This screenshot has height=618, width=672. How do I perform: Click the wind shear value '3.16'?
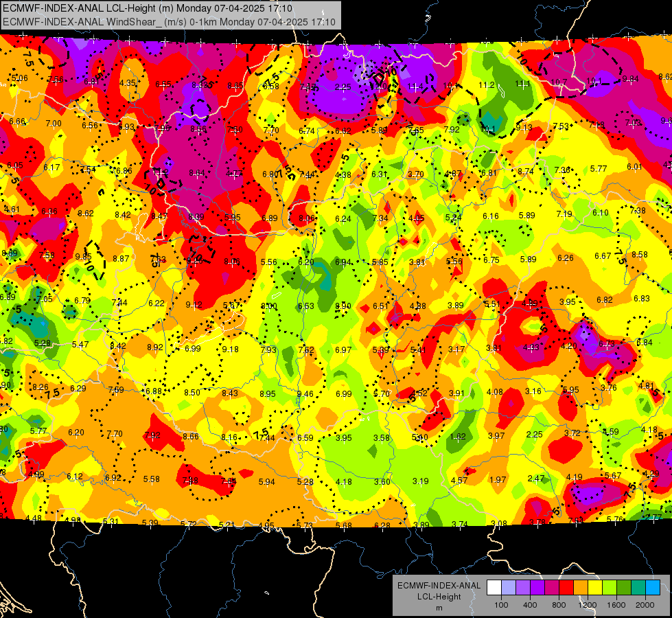point(533,391)
